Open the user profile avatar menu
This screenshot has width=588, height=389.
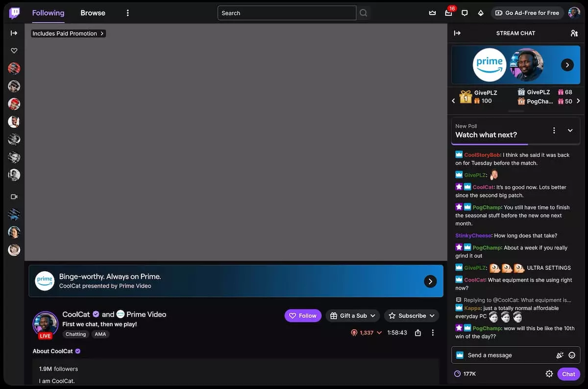tap(574, 13)
